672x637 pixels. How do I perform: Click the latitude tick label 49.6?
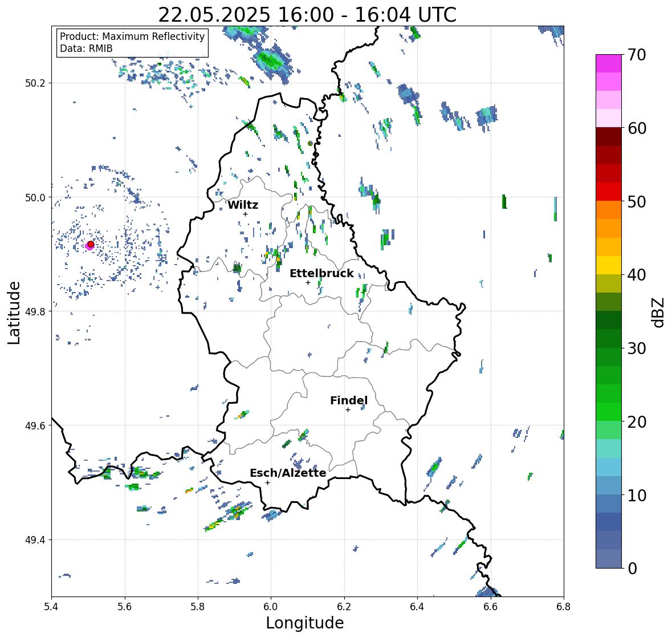35,425
